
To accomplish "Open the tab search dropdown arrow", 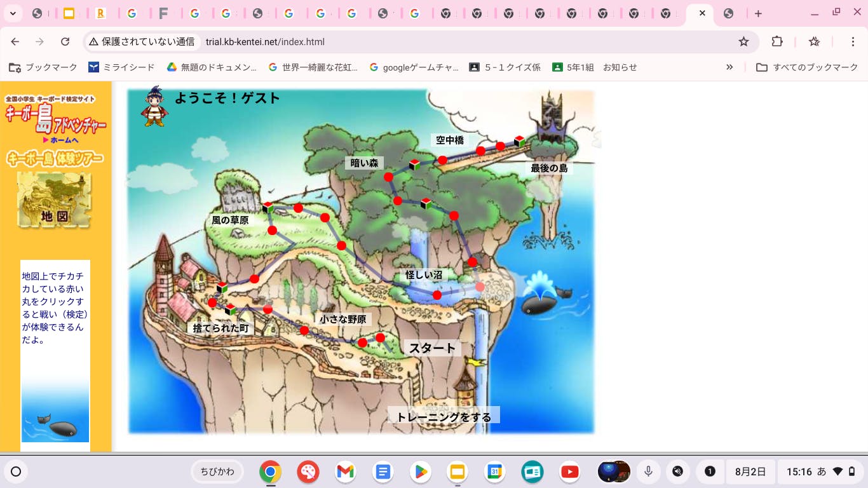I will coord(13,13).
